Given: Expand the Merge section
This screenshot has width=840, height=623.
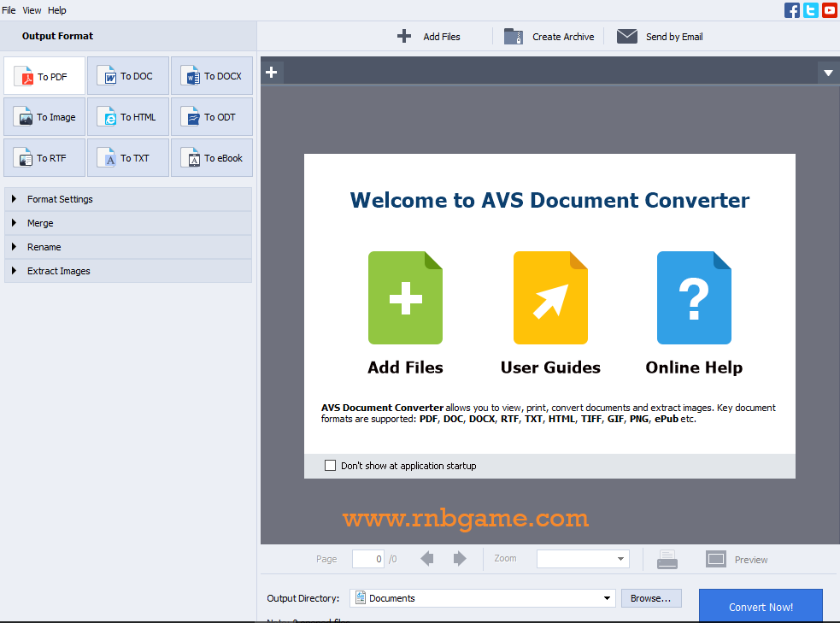Looking at the screenshot, I should point(128,223).
